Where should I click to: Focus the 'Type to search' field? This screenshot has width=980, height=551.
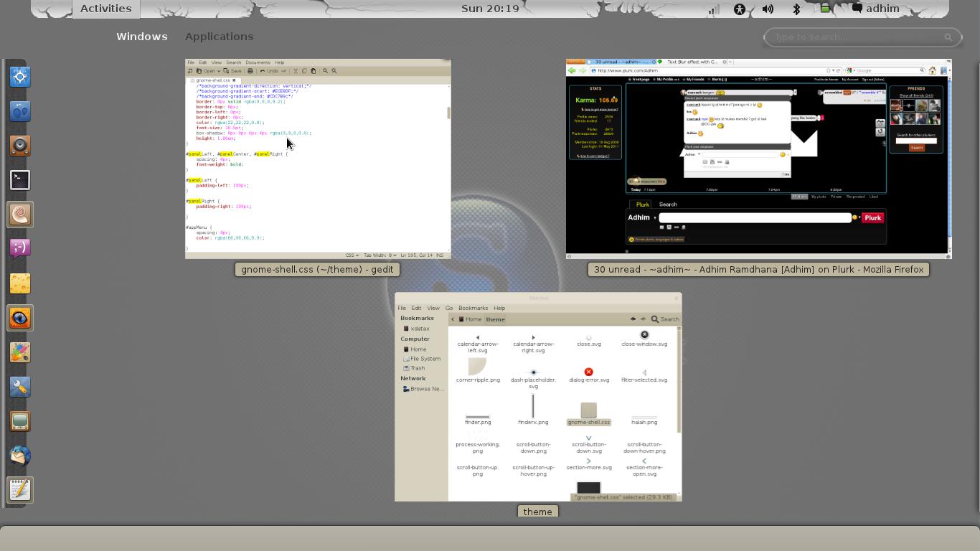(862, 37)
